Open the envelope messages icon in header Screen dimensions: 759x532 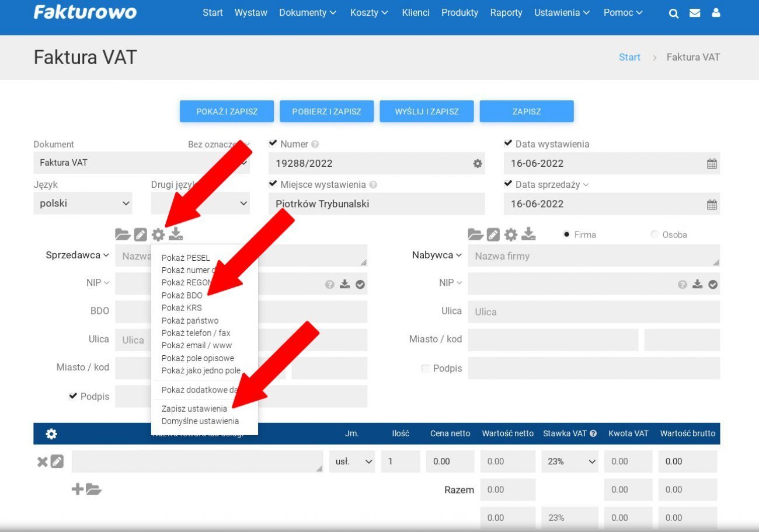click(x=695, y=13)
